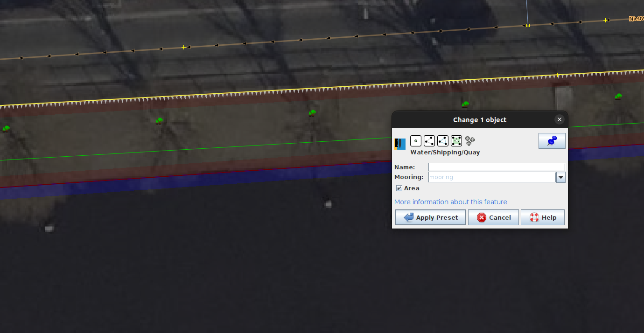Open Help for this preset

coord(543,217)
